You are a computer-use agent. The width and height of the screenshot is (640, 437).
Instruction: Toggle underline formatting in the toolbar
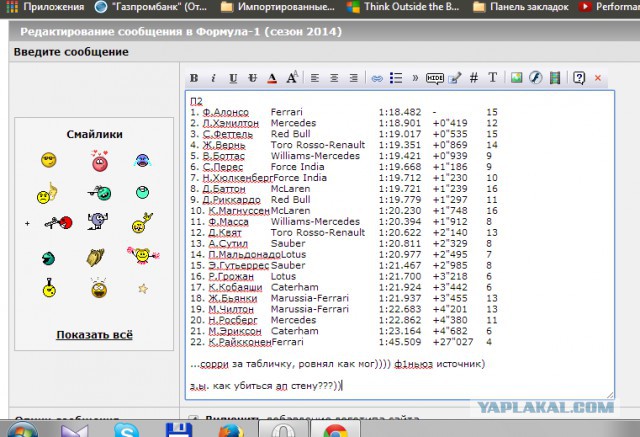(233, 78)
